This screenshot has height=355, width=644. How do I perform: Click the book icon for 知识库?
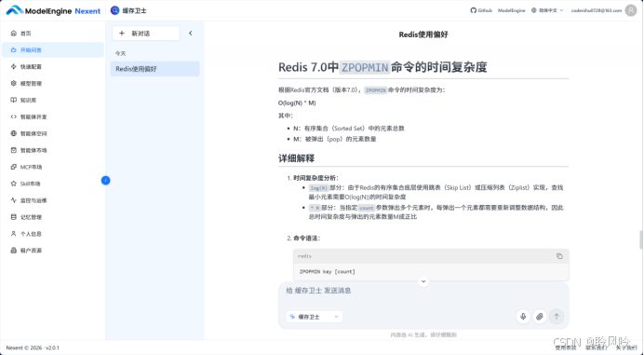pyautogui.click(x=14, y=100)
